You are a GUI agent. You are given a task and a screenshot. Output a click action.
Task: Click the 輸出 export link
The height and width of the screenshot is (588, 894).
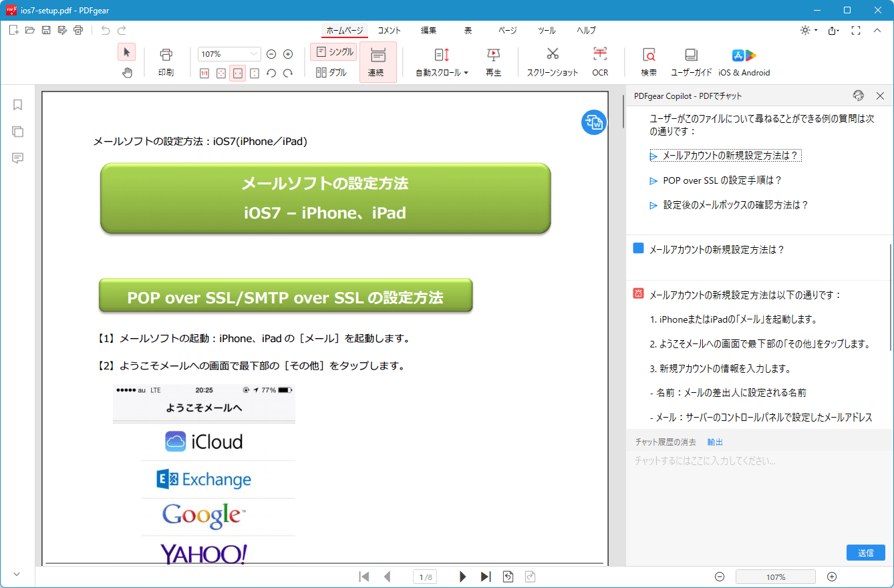click(715, 442)
